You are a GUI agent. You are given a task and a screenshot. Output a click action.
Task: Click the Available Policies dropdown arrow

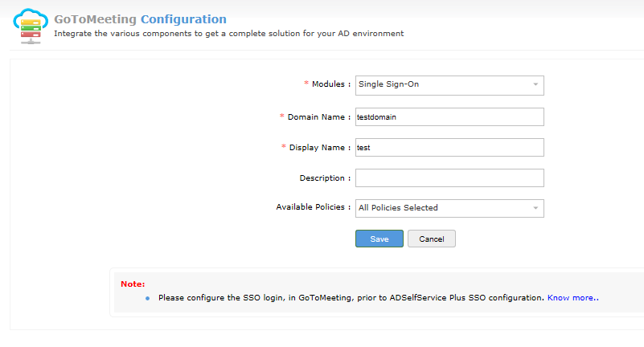click(535, 208)
